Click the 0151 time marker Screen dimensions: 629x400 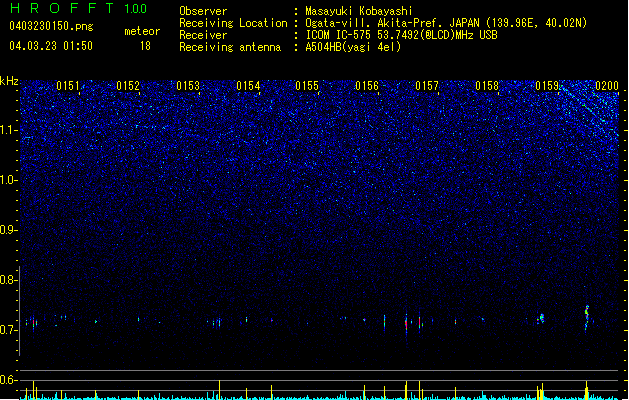[x=67, y=86]
